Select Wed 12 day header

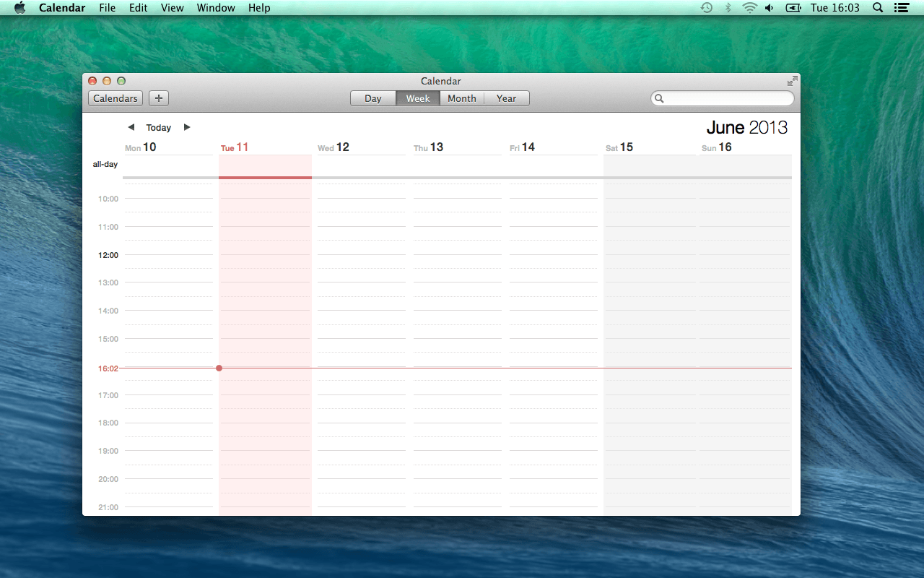(x=334, y=147)
